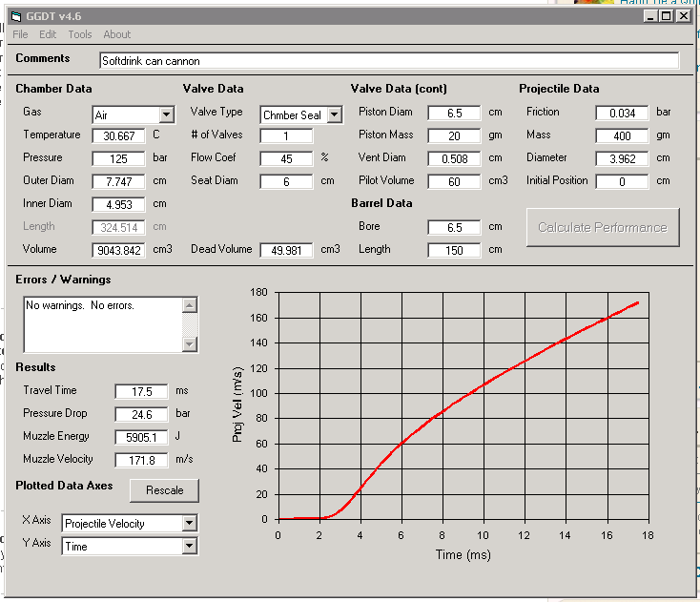
Task: Open the Tools menu
Action: pyautogui.click(x=80, y=34)
